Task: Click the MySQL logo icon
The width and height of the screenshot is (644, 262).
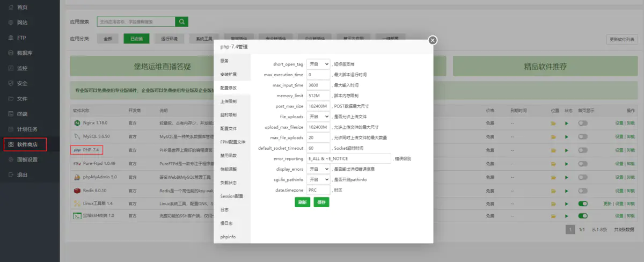Action: click(77, 136)
